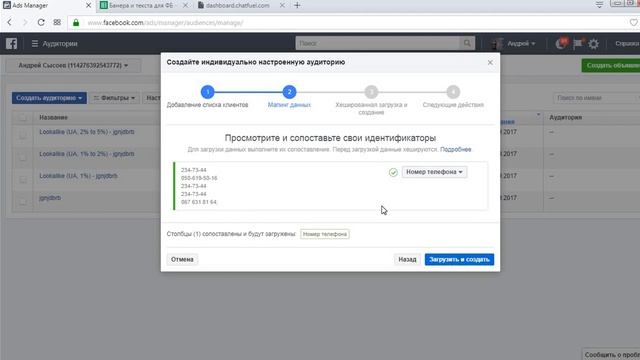Click step 4 circle Следующие действия
This screenshot has width=640, height=360.
pos(453,92)
